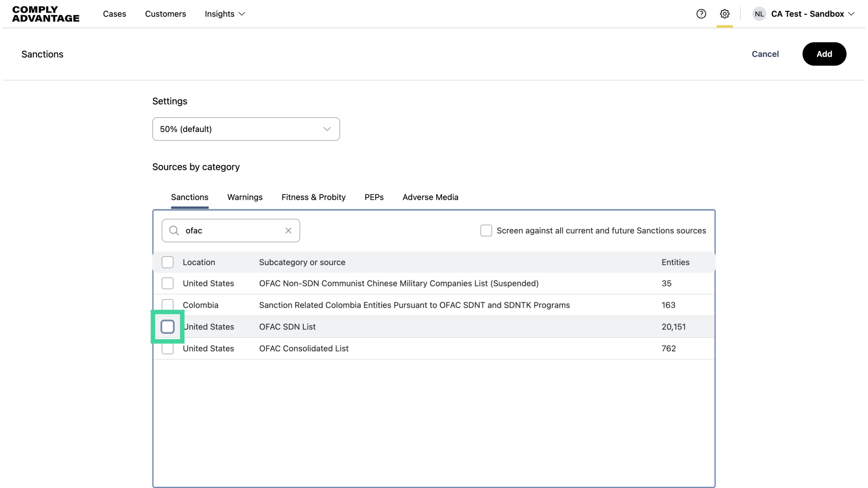Click the NL user avatar
This screenshot has height=488, width=868.
coord(759,14)
